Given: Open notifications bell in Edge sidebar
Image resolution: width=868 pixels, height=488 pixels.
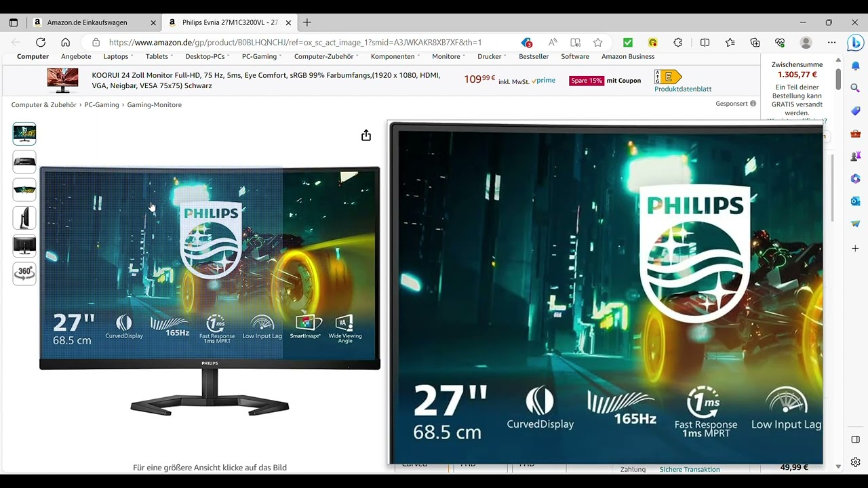Looking at the screenshot, I should pyautogui.click(x=856, y=66).
